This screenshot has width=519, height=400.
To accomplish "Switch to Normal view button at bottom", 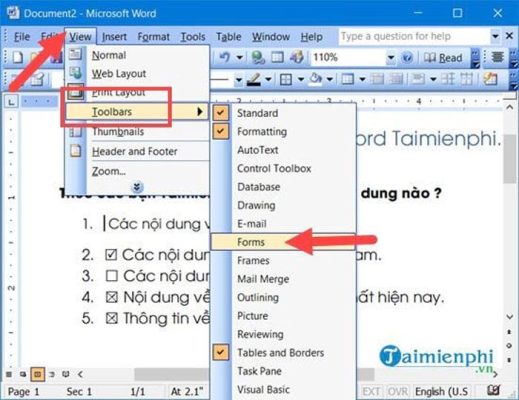I will click(x=9, y=374).
